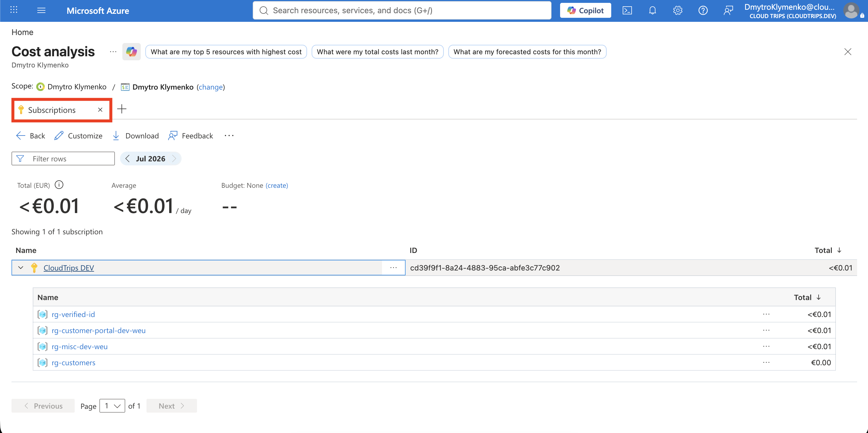The height and width of the screenshot is (433, 868).
Task: Open the help question mark menu
Action: [703, 10]
